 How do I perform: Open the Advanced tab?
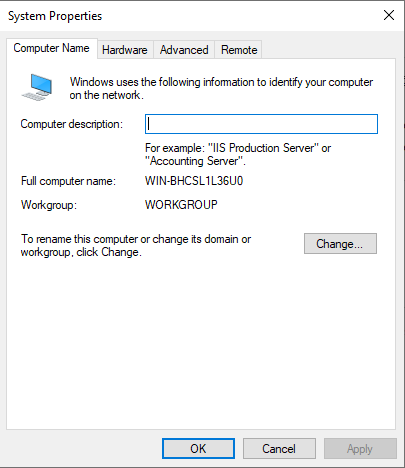click(184, 50)
